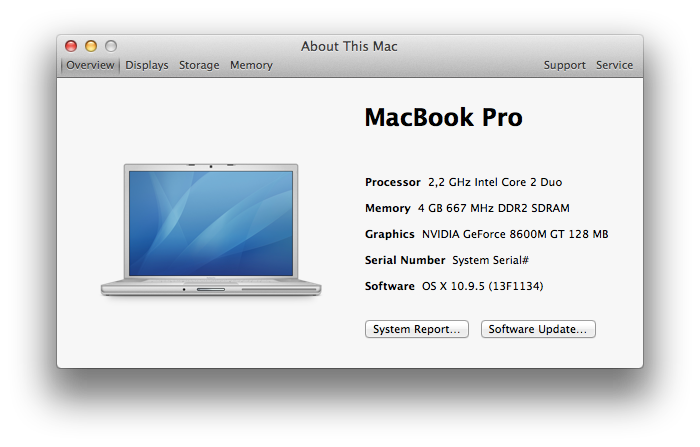
Task: Open the Memory tab
Action: click(251, 65)
